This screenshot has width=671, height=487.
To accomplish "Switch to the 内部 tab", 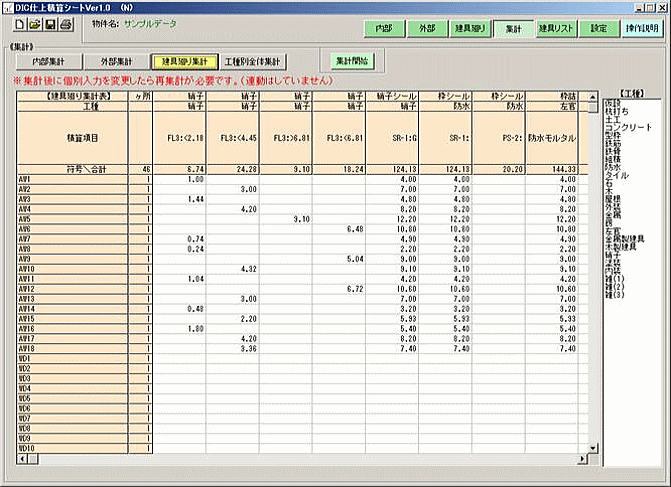I will tap(383, 29).
